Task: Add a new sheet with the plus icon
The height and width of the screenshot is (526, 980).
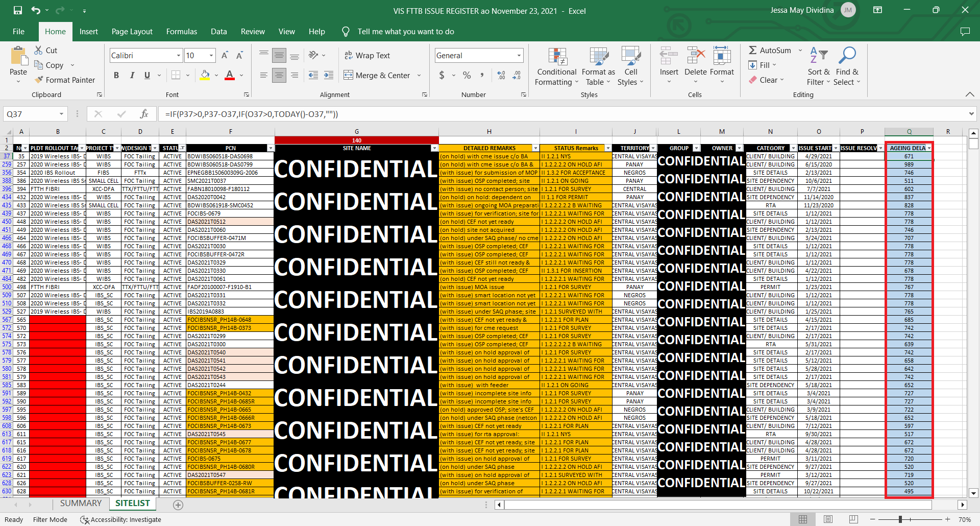Action: pyautogui.click(x=178, y=505)
